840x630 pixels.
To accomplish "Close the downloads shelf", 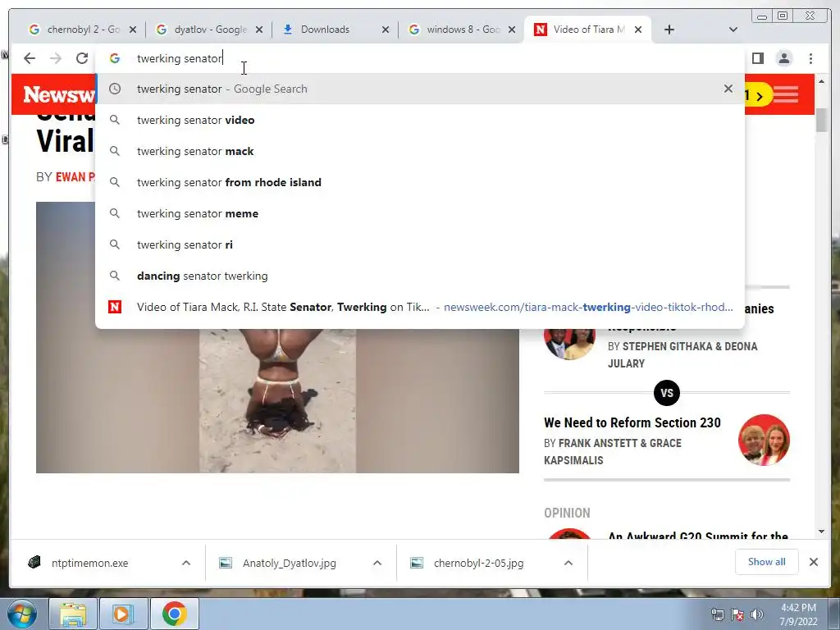I will click(813, 562).
